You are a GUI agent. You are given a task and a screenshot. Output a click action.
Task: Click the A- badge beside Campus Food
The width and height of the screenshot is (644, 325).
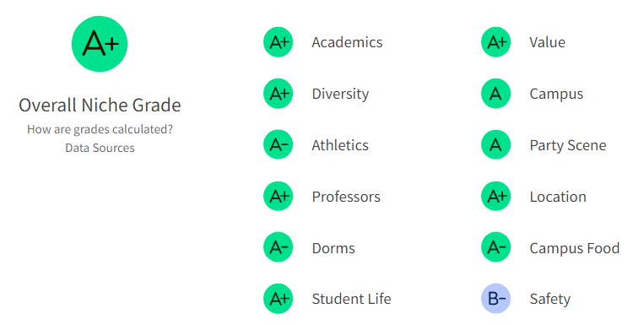pyautogui.click(x=495, y=247)
